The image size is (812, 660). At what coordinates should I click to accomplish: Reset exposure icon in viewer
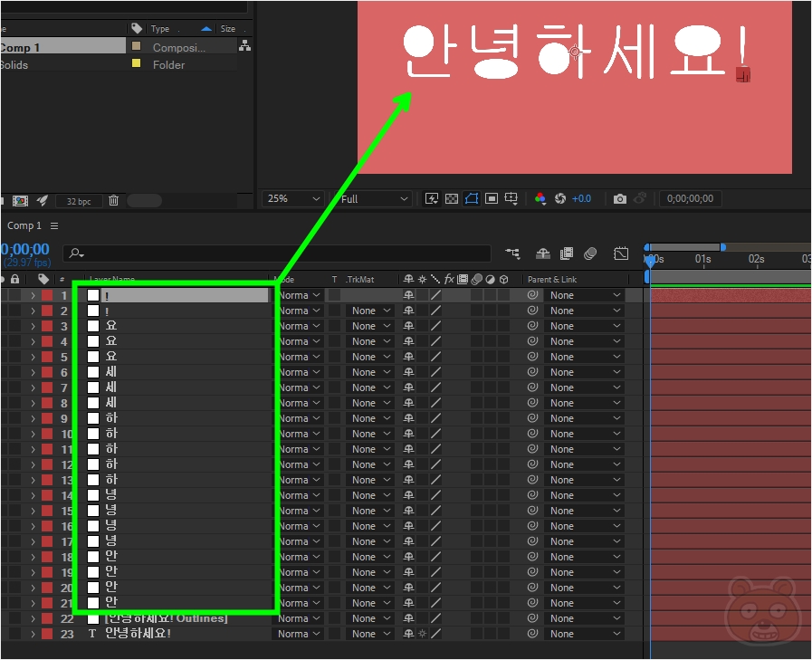coord(559,198)
